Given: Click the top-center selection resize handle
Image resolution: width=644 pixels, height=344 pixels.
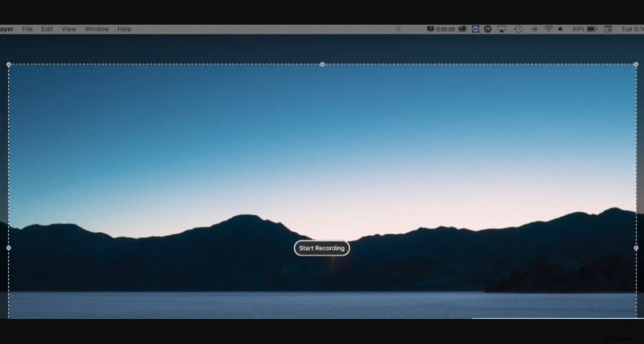Looking at the screenshot, I should [x=322, y=64].
